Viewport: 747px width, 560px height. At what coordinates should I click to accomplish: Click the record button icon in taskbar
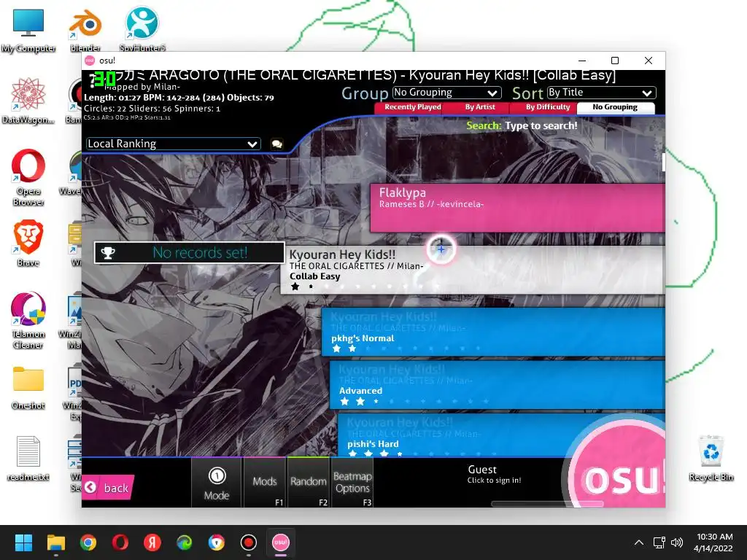coord(249,542)
